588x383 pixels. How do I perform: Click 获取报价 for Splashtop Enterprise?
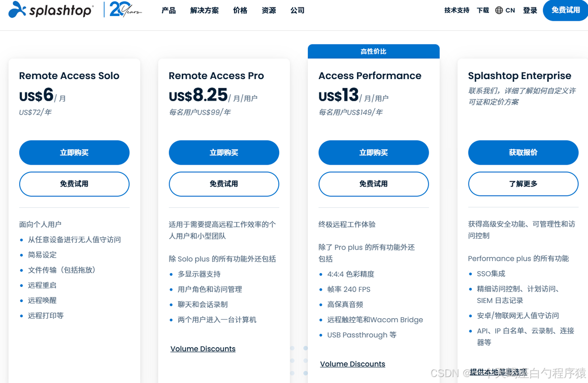(x=523, y=152)
